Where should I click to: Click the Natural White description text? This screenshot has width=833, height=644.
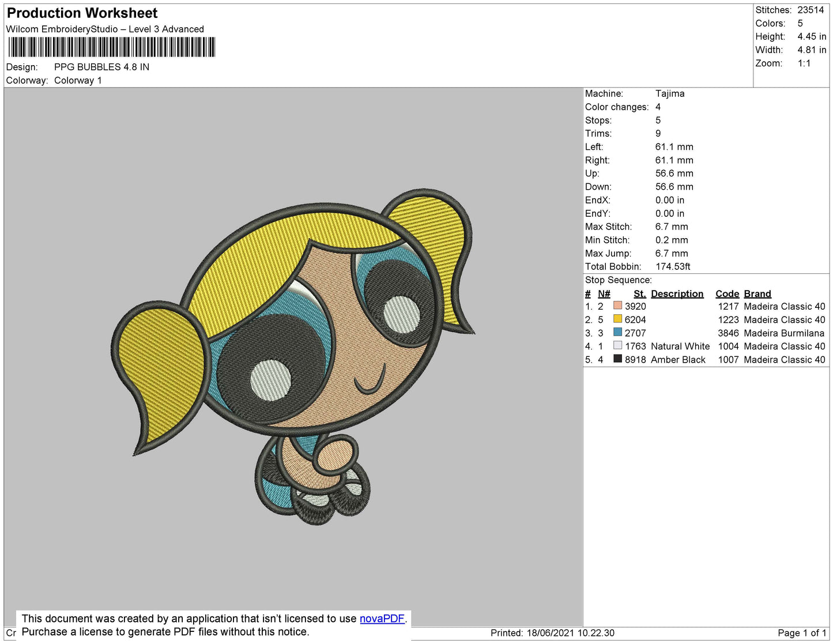(x=680, y=346)
